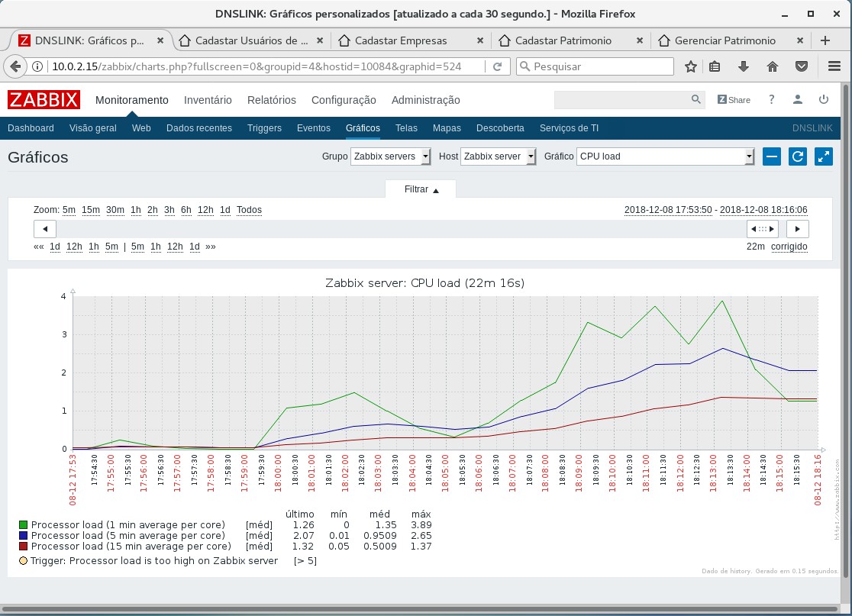Click the horizontal scrollbar at the window bottom
The height and width of the screenshot is (616, 852).
click(419, 609)
